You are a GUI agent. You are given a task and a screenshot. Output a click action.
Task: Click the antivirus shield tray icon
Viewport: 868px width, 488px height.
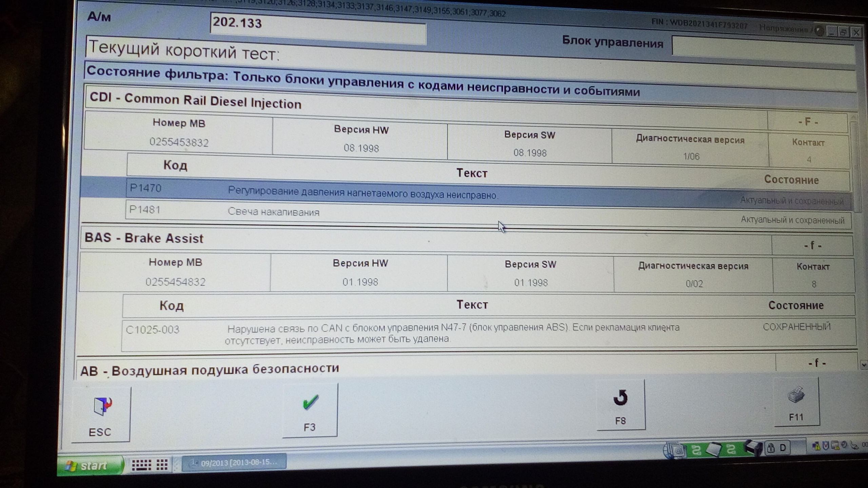coord(826,446)
